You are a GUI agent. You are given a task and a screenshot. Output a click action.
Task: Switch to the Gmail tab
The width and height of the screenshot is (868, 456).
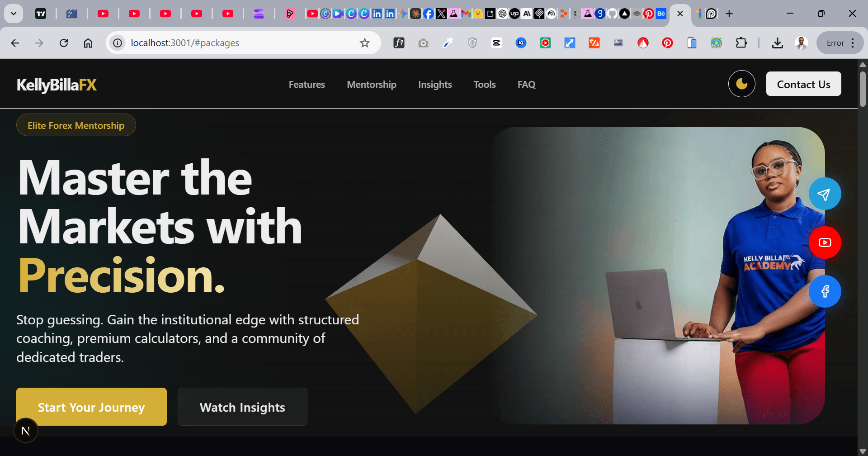coord(466,14)
